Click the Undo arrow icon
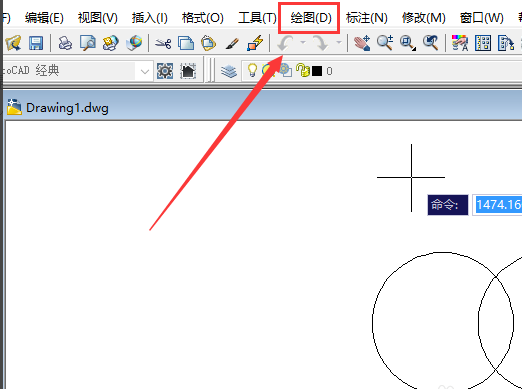Viewport: 522px width, 389px height. click(x=285, y=43)
